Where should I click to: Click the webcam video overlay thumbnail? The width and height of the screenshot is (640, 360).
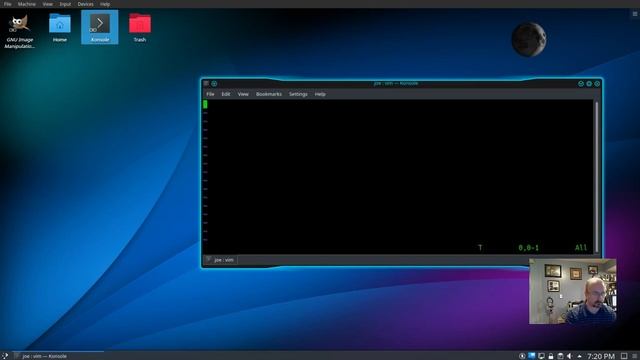[573, 291]
